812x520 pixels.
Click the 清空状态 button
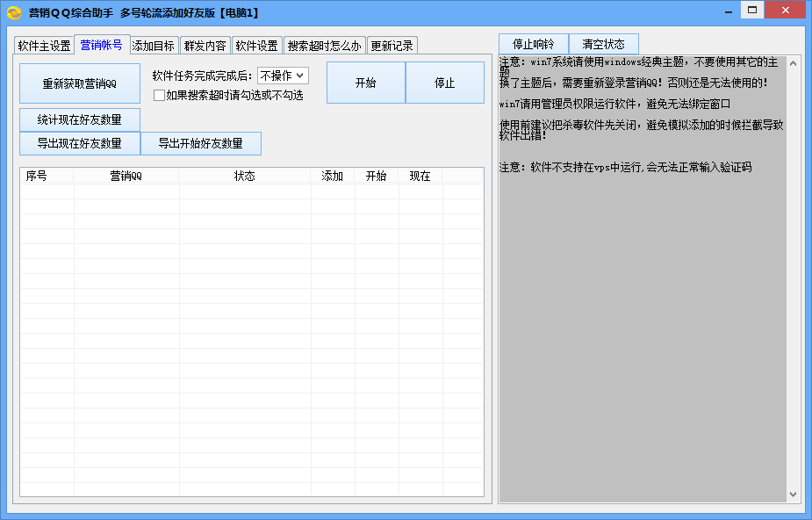603,44
